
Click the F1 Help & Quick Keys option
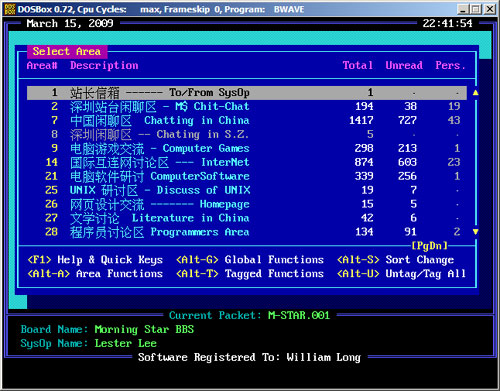[x=95, y=260]
